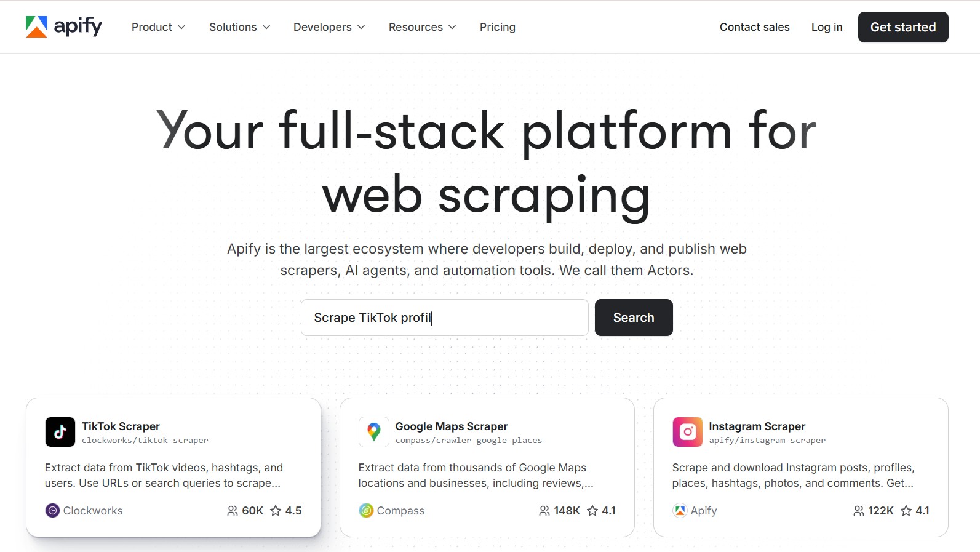Image resolution: width=980 pixels, height=552 pixels.
Task: Click the Get started button
Action: click(902, 27)
